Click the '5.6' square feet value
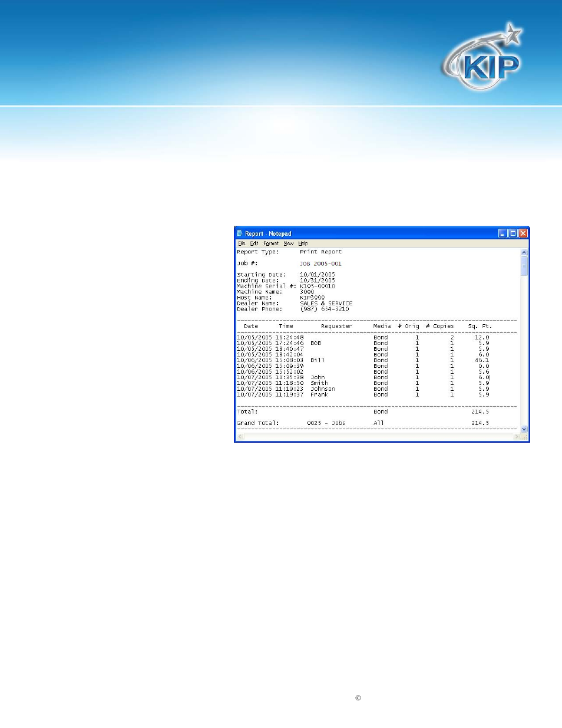The width and height of the screenshot is (562, 728). pos(484,372)
